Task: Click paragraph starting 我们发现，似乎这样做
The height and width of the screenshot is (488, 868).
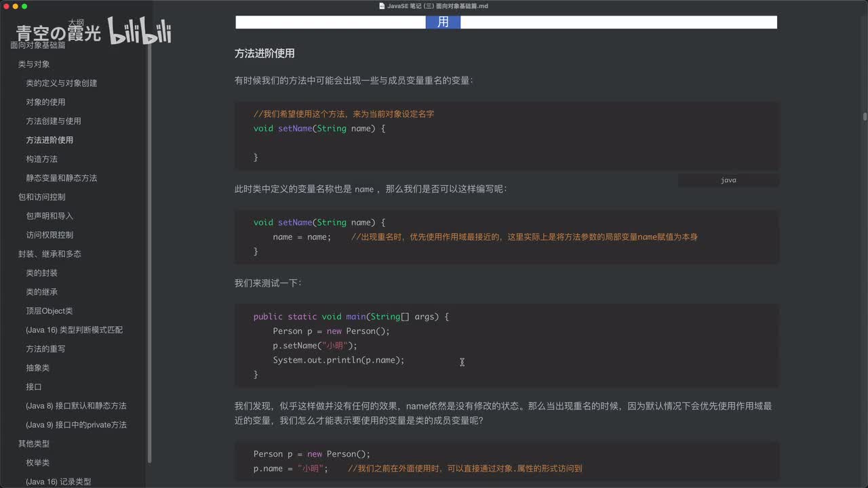Action: (503, 413)
